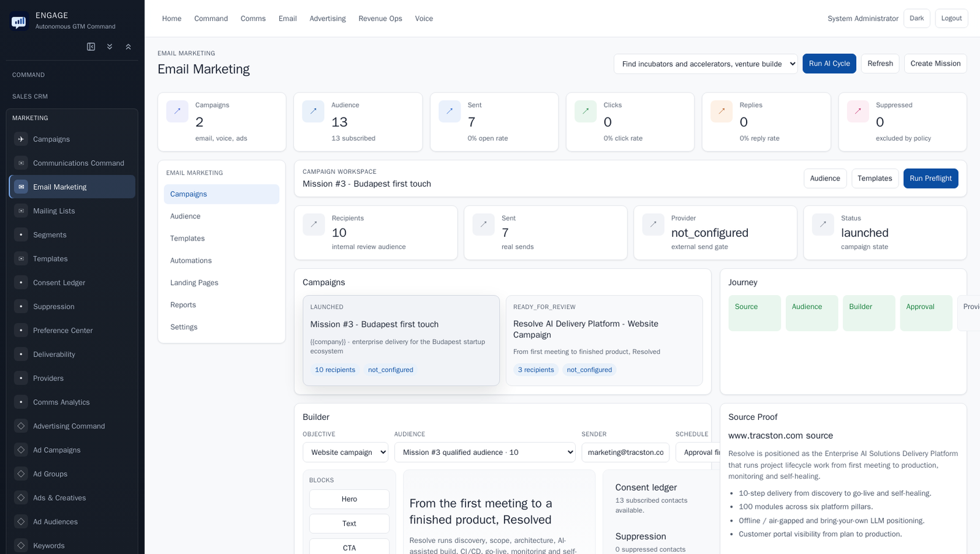Viewport: 980px width, 554px height.
Task: Add a Text block to the builder
Action: pyautogui.click(x=349, y=523)
